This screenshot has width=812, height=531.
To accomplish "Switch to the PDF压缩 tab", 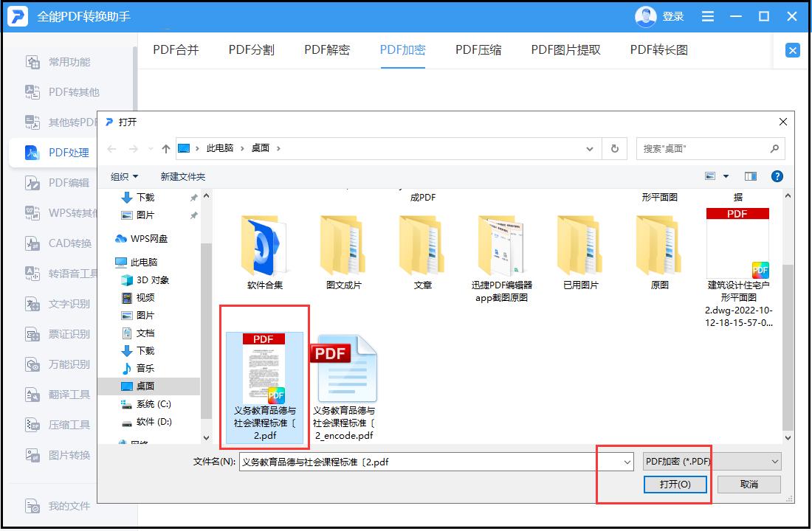I will (x=478, y=49).
